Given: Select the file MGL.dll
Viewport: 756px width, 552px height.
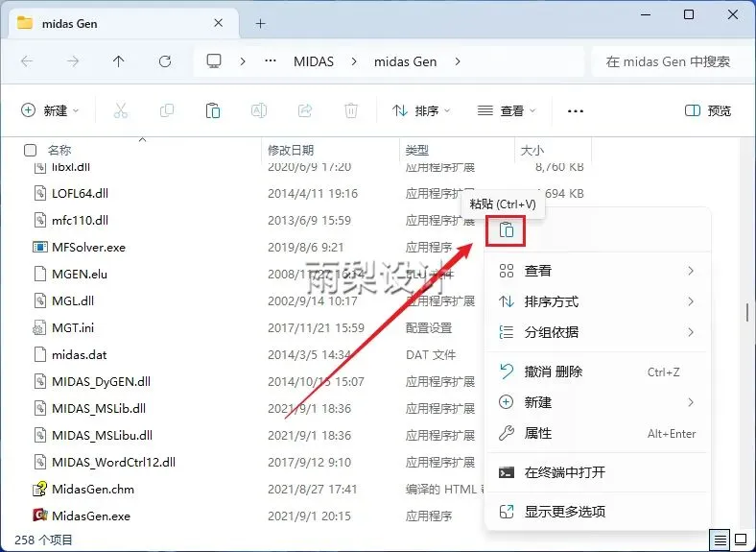Looking at the screenshot, I should pyautogui.click(x=73, y=301).
